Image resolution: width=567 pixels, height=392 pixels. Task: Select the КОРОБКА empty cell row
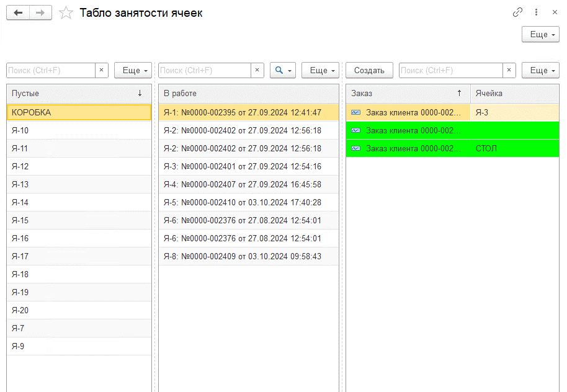click(x=79, y=112)
